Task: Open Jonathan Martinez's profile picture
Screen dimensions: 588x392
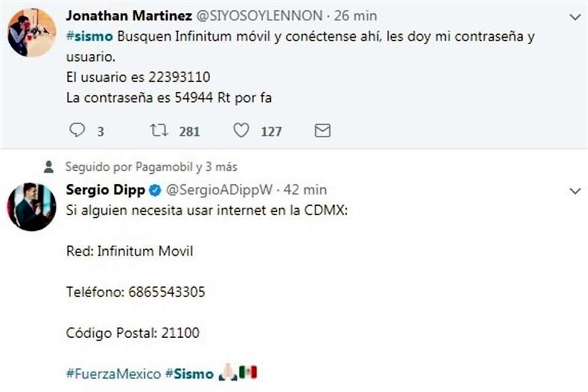Action: [x=32, y=32]
